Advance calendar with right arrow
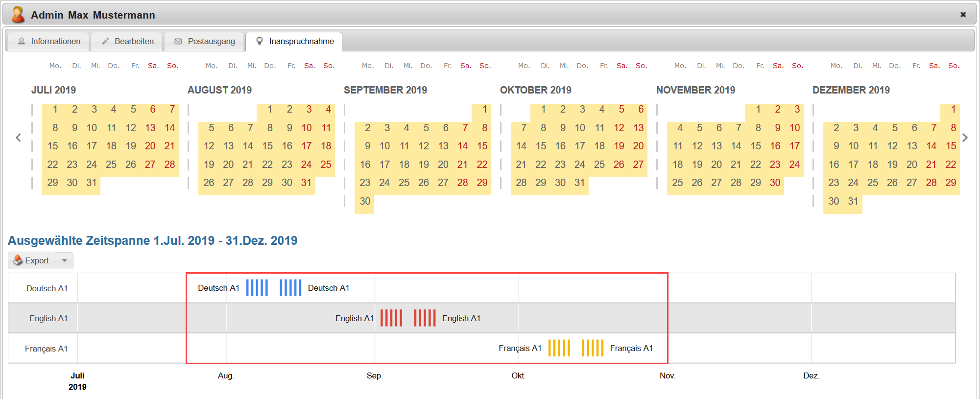The image size is (980, 399). 965,138
